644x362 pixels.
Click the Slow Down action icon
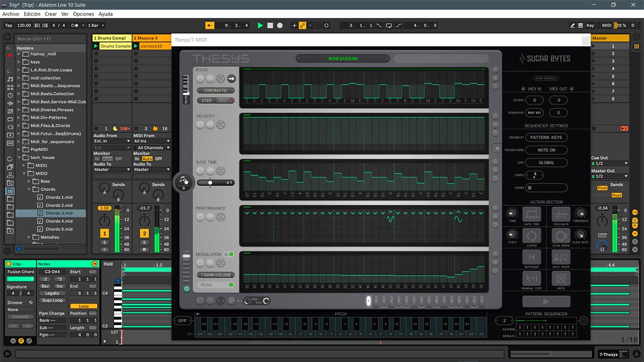click(x=561, y=237)
